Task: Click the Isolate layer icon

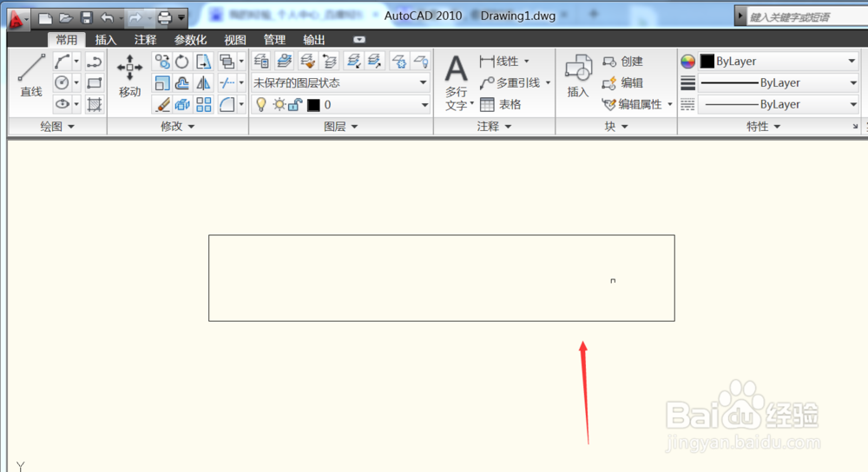Action: pos(353,61)
